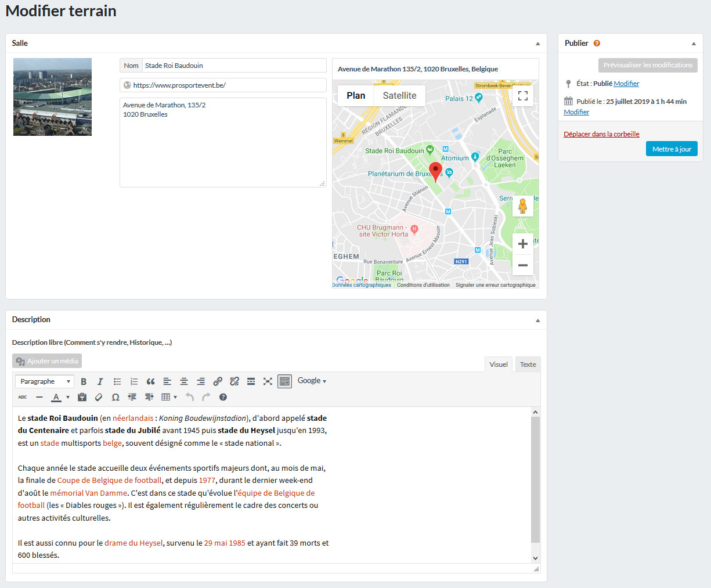Insert horizontal line
This screenshot has width=711, height=588.
click(39, 397)
